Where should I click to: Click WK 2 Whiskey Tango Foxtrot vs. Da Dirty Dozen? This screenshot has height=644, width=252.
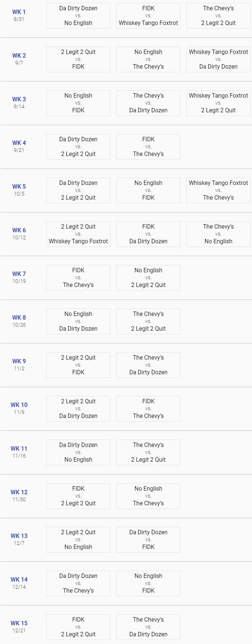tap(218, 59)
